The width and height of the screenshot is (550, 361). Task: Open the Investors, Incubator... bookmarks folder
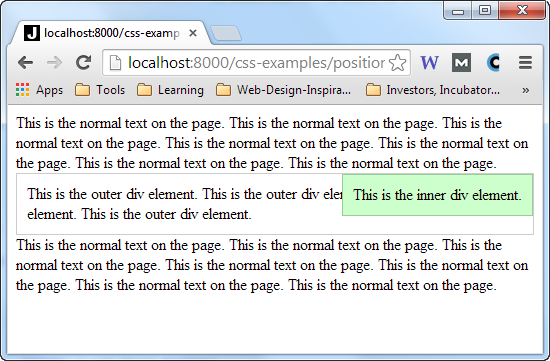pos(432,90)
